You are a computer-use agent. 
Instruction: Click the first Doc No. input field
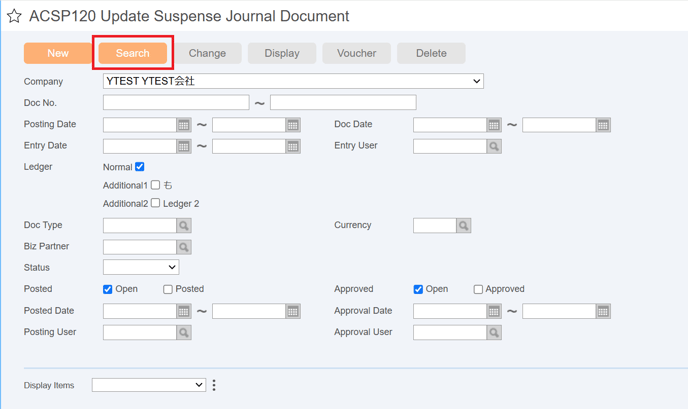coord(176,103)
